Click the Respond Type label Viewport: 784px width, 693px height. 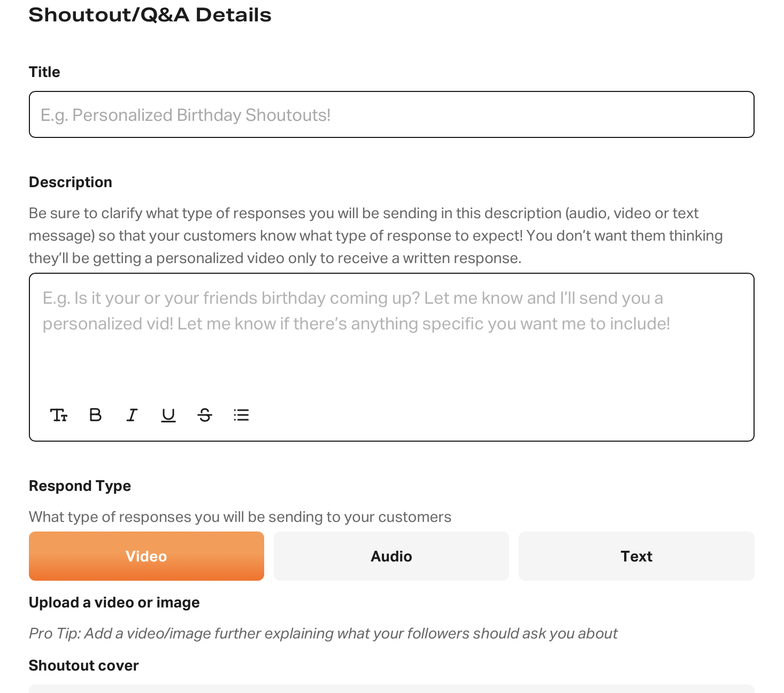click(x=80, y=486)
